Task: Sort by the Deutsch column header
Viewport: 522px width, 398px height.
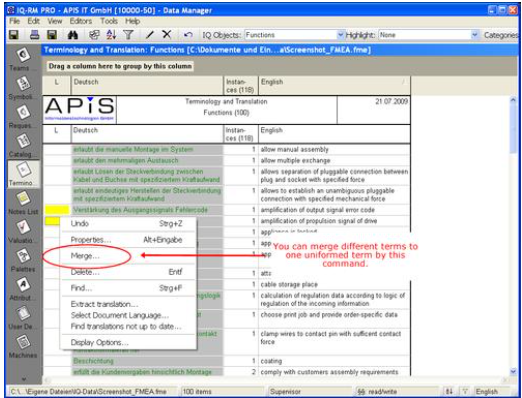Action: click(x=147, y=86)
